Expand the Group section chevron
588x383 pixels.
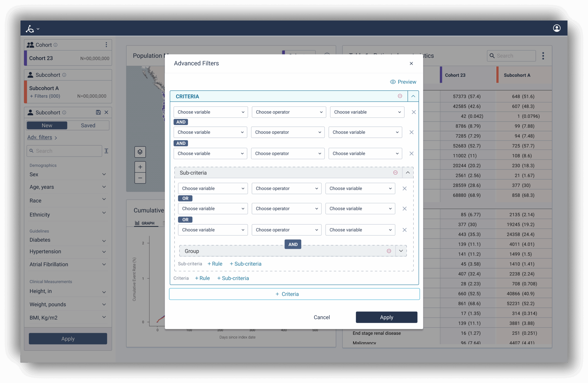pyautogui.click(x=401, y=251)
